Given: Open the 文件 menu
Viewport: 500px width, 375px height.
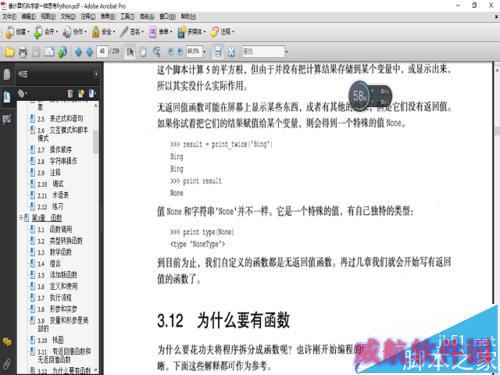Looking at the screenshot, I should [x=9, y=16].
